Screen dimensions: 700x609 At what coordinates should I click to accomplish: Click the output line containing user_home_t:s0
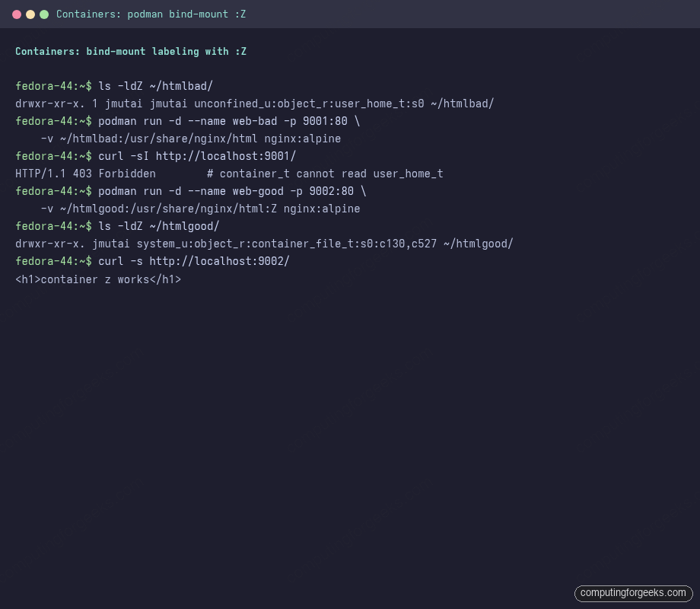(x=254, y=104)
